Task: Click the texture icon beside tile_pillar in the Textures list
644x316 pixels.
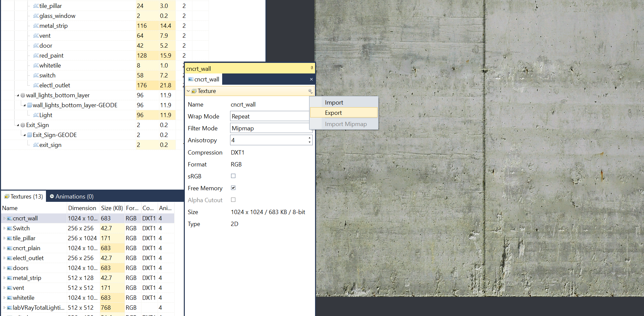Action: point(10,238)
